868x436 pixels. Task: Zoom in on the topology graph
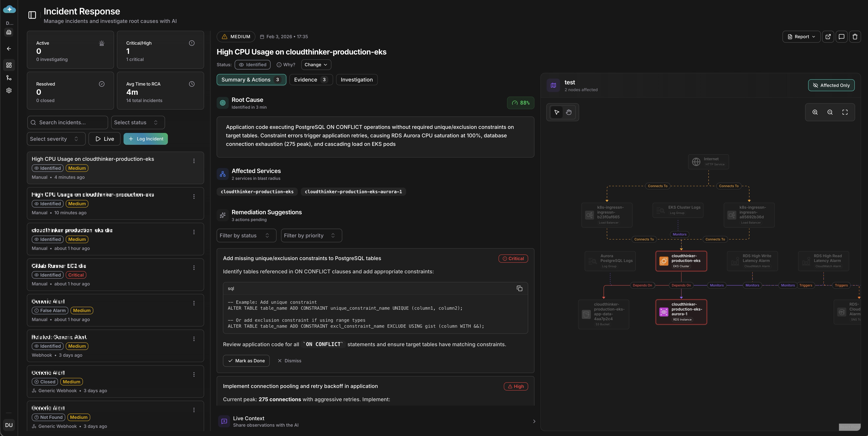tap(815, 112)
